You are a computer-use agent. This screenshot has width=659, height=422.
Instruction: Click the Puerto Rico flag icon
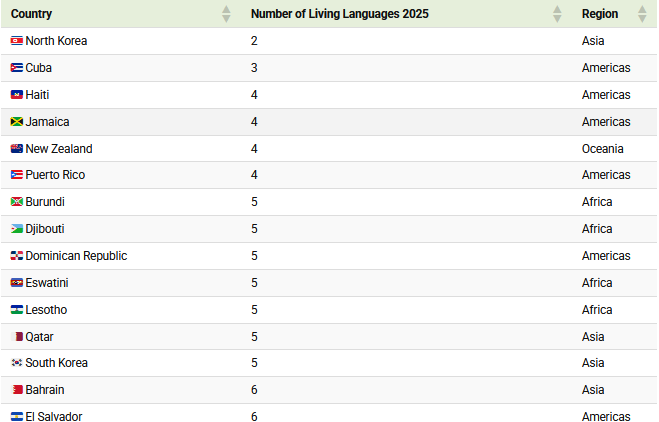click(x=17, y=174)
